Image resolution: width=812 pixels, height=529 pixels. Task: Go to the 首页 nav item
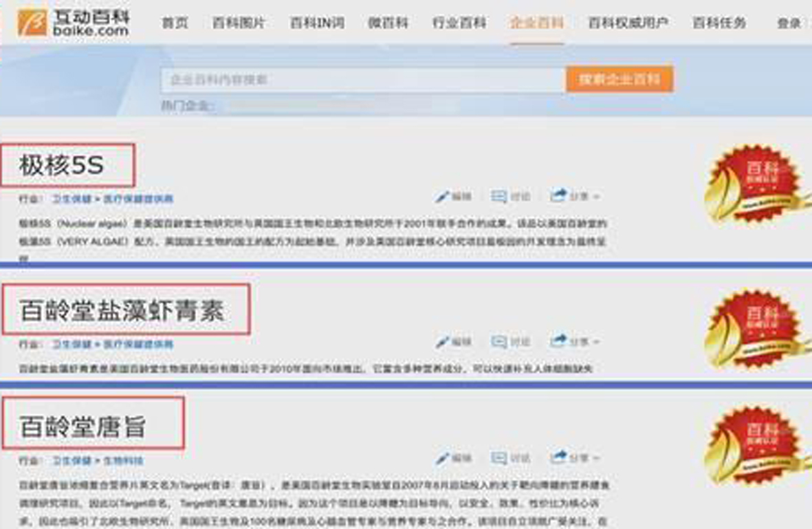[175, 23]
